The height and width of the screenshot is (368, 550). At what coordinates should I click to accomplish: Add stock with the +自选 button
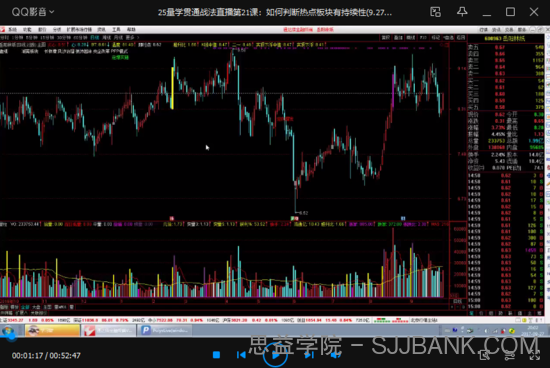pos(448,38)
